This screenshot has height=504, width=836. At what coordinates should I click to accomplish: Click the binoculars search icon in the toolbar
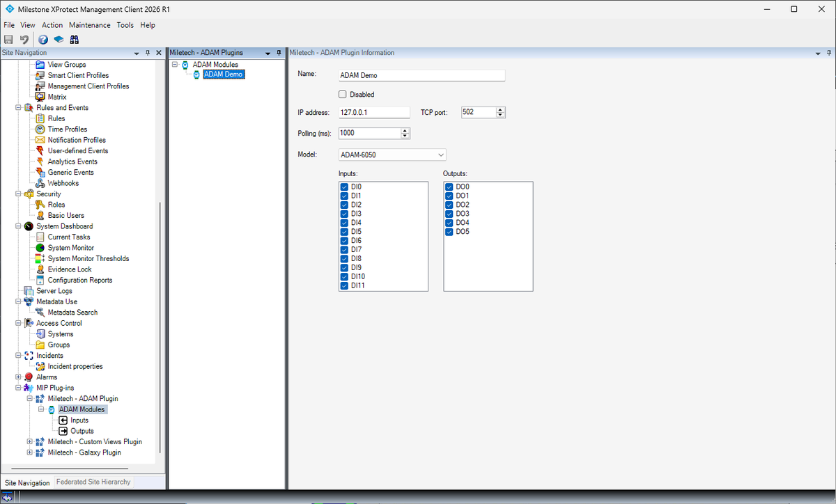tap(74, 40)
